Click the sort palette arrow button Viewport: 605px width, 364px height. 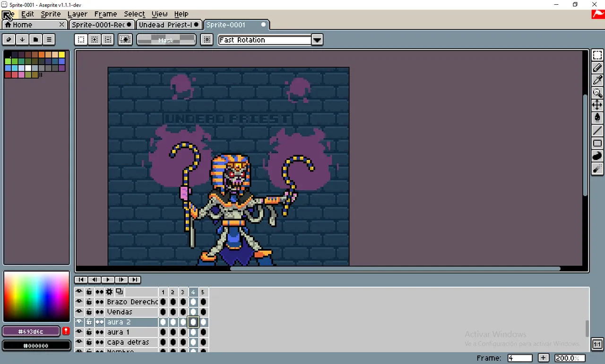[x=22, y=40]
